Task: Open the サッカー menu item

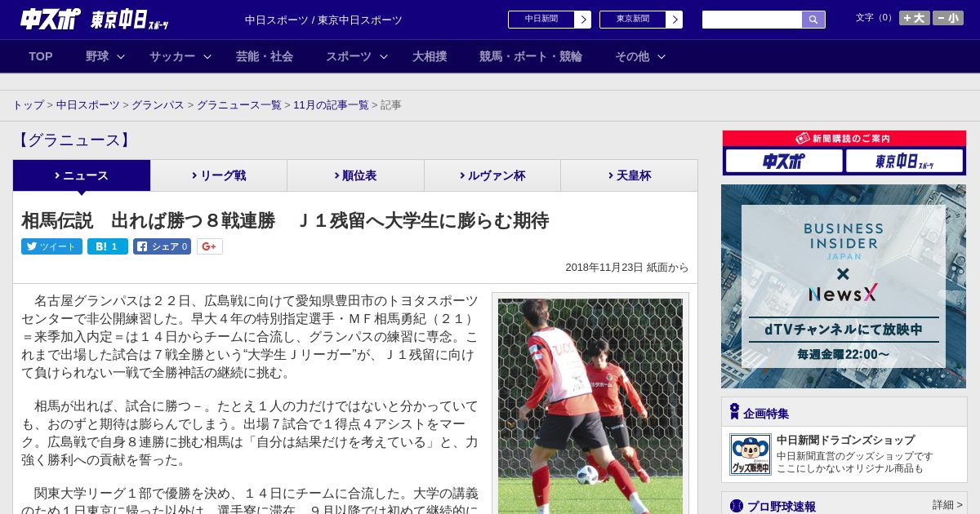Action: pos(172,56)
